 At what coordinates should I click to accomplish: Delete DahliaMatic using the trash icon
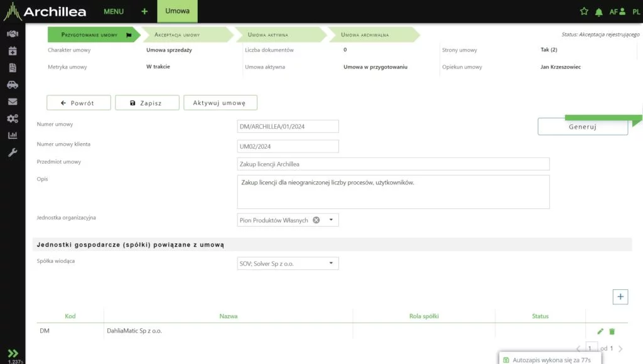click(612, 331)
